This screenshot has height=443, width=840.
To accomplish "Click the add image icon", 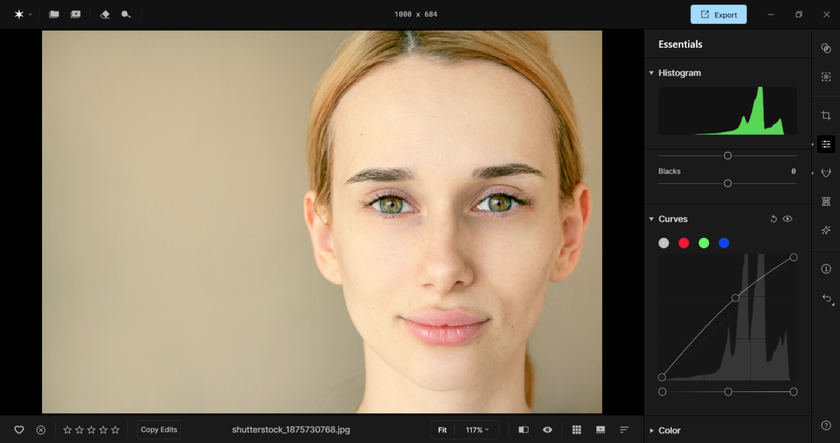I will [76, 14].
